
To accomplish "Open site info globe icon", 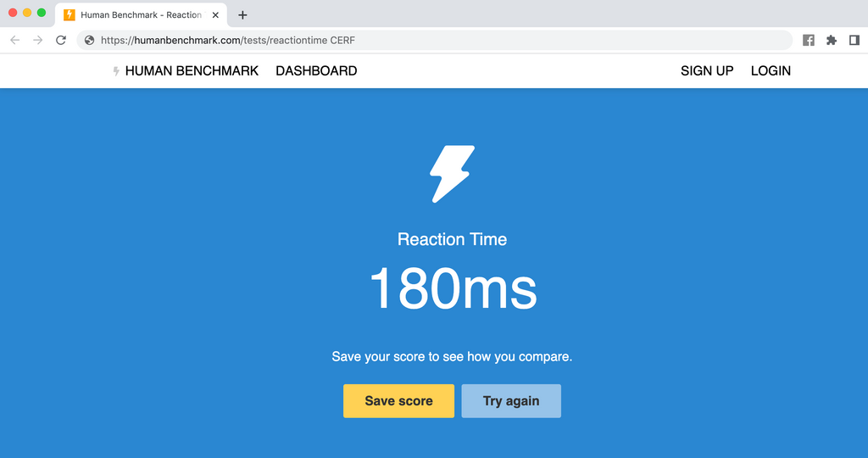I will point(89,40).
